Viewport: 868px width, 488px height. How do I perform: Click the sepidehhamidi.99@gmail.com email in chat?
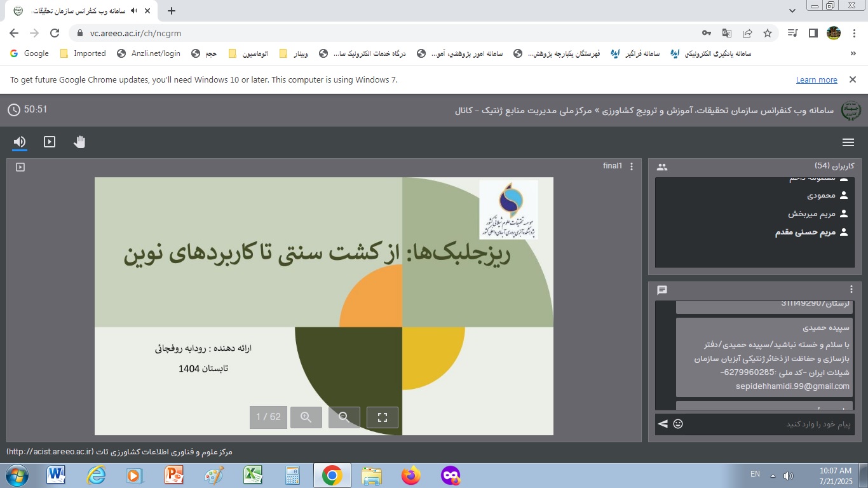pyautogui.click(x=792, y=386)
